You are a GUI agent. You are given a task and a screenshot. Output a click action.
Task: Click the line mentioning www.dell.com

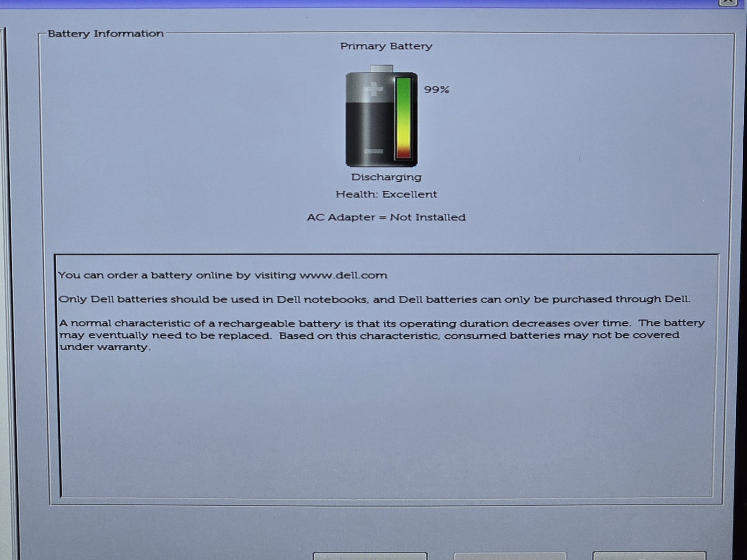pyautogui.click(x=223, y=275)
